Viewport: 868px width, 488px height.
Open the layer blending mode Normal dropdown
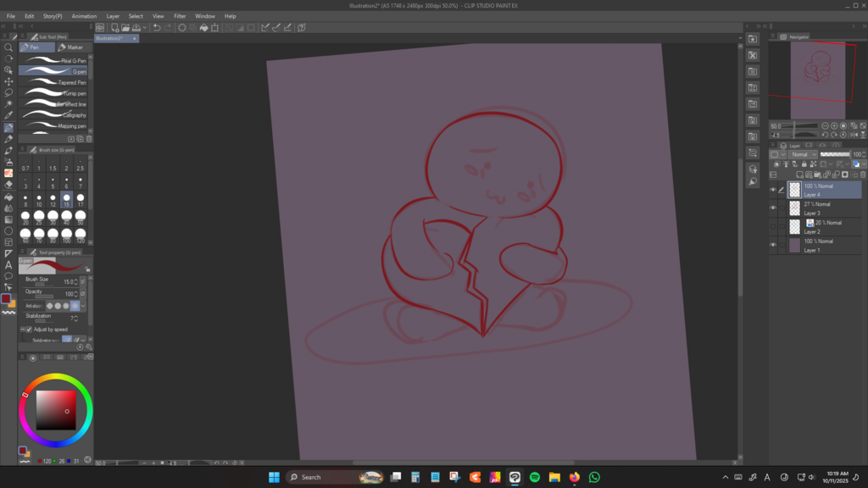tap(803, 154)
